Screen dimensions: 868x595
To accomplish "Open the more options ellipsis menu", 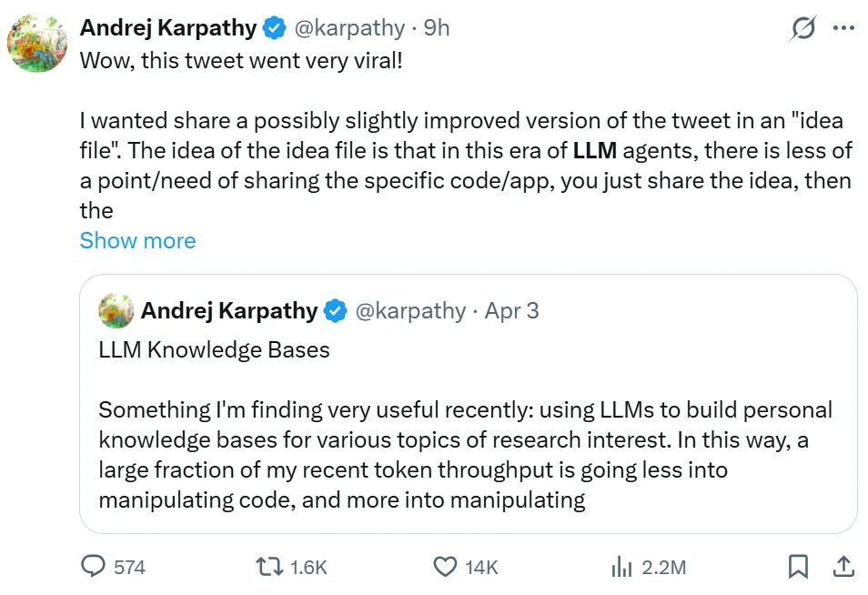I will (843, 28).
